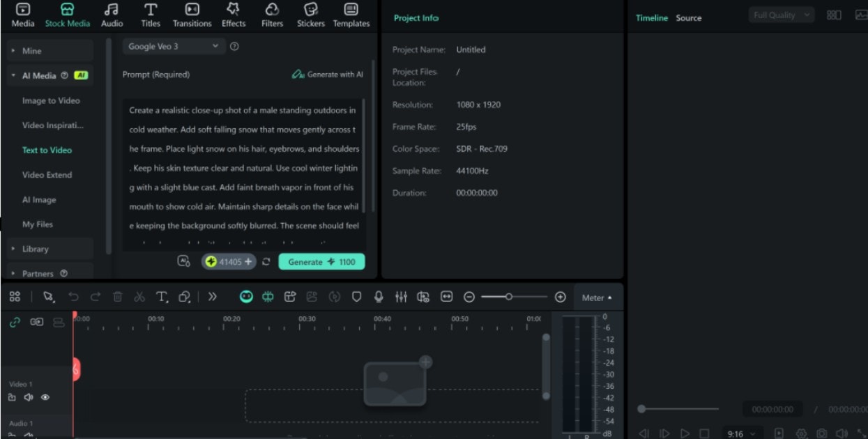
Task: Click the help icon next to AI Media
Action: [64, 75]
